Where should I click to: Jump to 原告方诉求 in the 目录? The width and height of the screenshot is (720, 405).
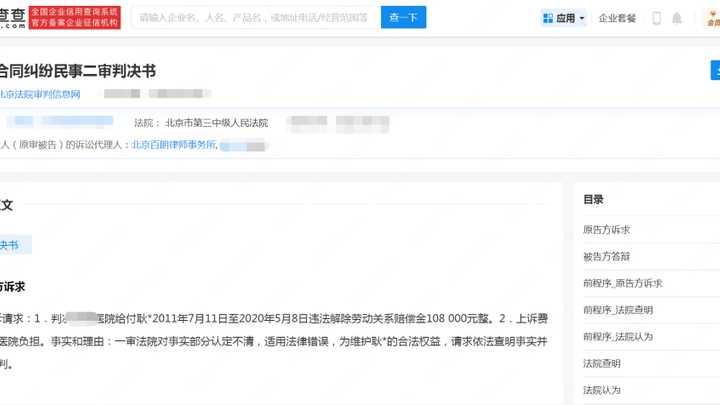pyautogui.click(x=606, y=230)
